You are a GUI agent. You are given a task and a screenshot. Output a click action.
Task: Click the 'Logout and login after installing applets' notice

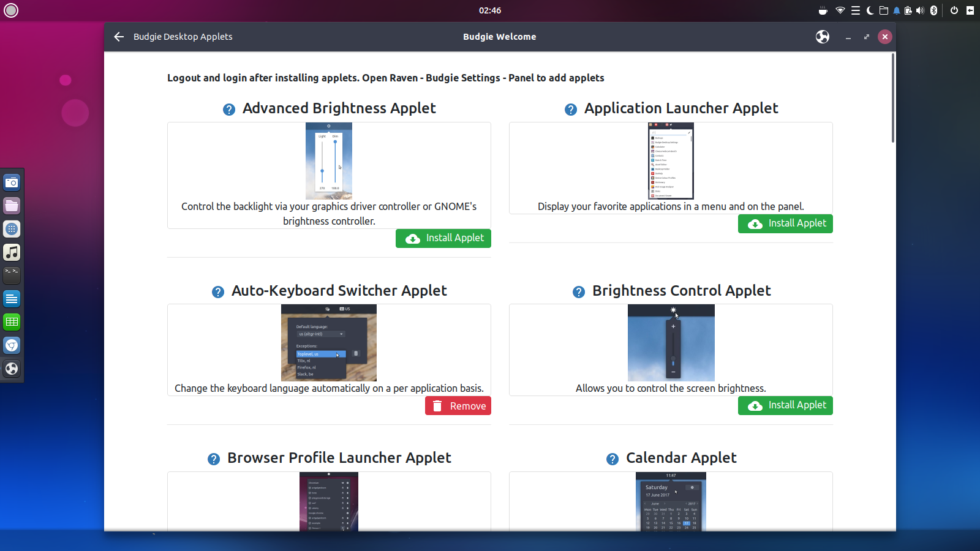[x=386, y=78]
